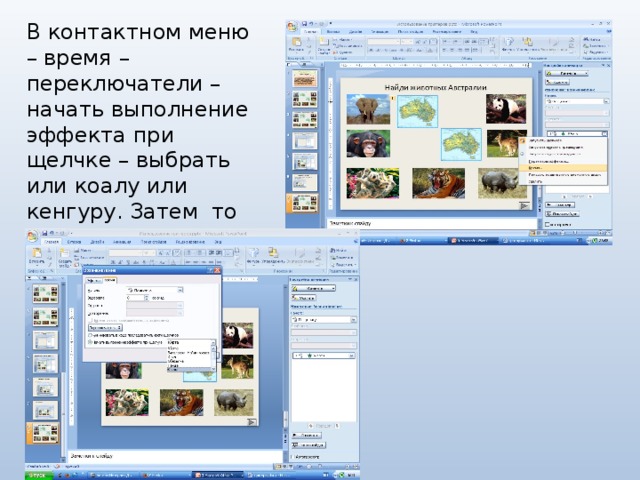Click Переключатели (Triggers) button in timing dialog
The width and height of the screenshot is (640, 480).
click(x=105, y=328)
